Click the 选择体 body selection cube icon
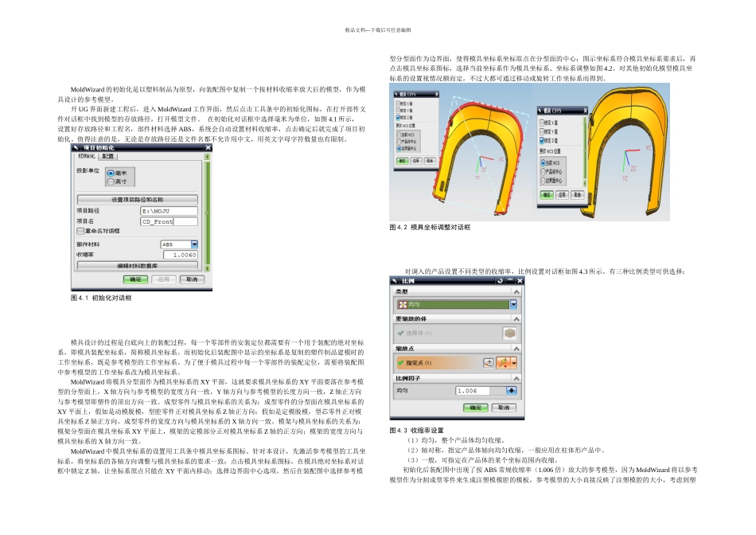Image resolution: width=756 pixels, height=535 pixels. [509, 333]
